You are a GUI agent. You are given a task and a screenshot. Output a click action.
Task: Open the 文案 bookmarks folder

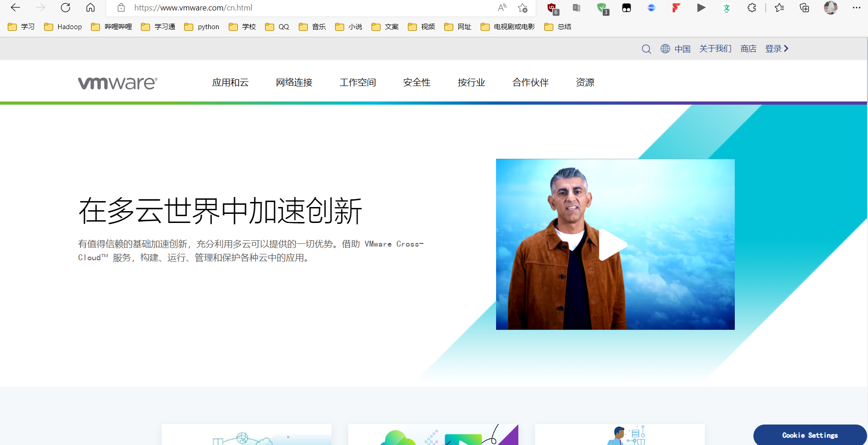tap(385, 27)
